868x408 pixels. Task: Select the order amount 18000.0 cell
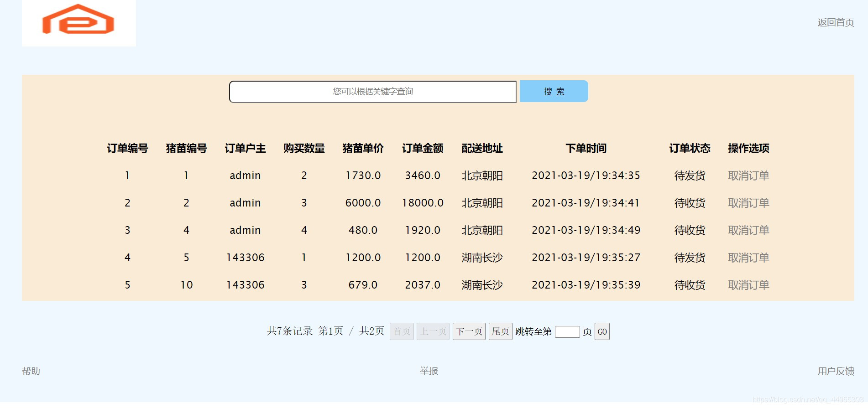click(423, 203)
